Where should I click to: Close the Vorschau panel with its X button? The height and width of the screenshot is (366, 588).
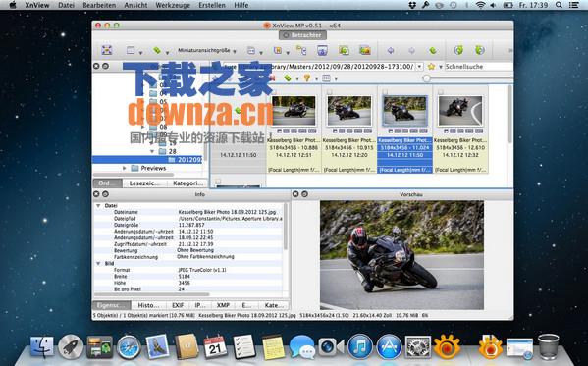pyautogui.click(x=295, y=194)
